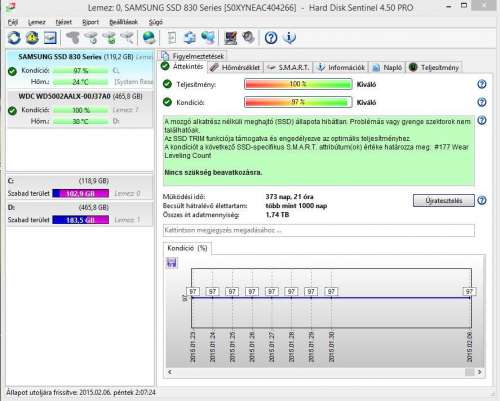This screenshot has width=500, height=401.
Task: Select the SAMSUNG SSD 830 Series disk
Action: pos(80,69)
